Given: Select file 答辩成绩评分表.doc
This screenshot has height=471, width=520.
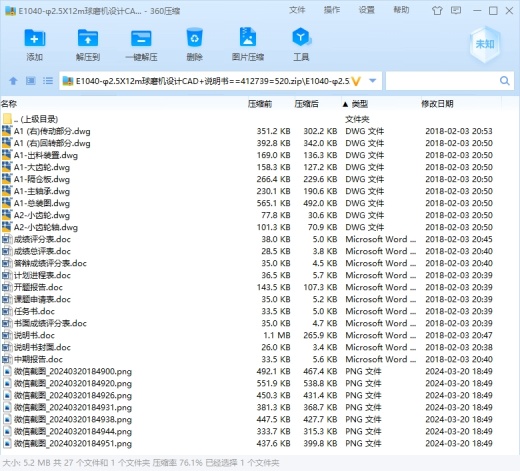Looking at the screenshot, I should click(50, 263).
